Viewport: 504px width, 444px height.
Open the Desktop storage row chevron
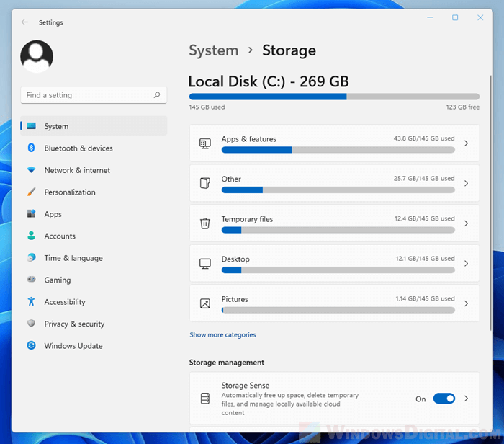point(466,264)
